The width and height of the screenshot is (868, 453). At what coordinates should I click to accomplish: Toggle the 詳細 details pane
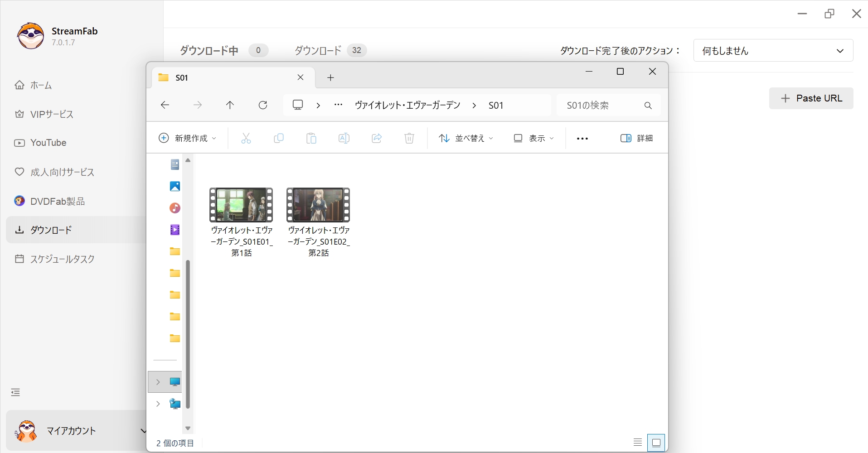click(637, 138)
